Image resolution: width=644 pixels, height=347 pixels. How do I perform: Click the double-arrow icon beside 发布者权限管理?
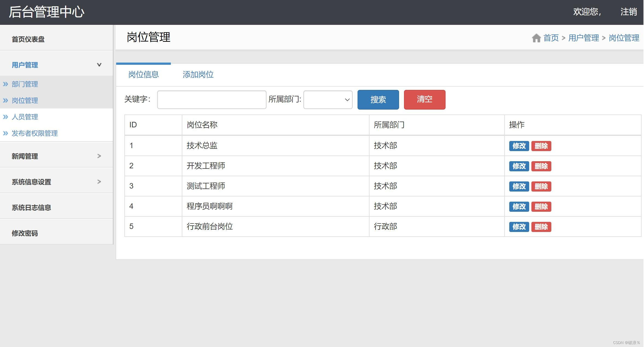click(5, 133)
